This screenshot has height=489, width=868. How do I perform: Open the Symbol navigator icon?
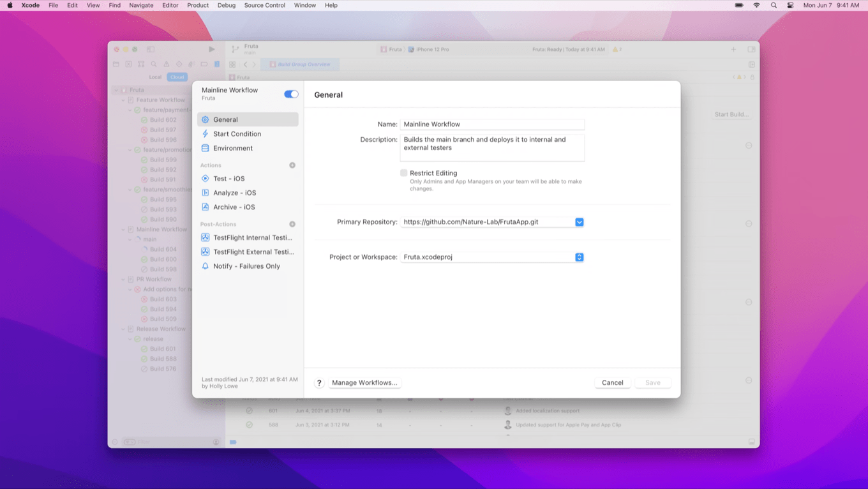[x=141, y=64]
